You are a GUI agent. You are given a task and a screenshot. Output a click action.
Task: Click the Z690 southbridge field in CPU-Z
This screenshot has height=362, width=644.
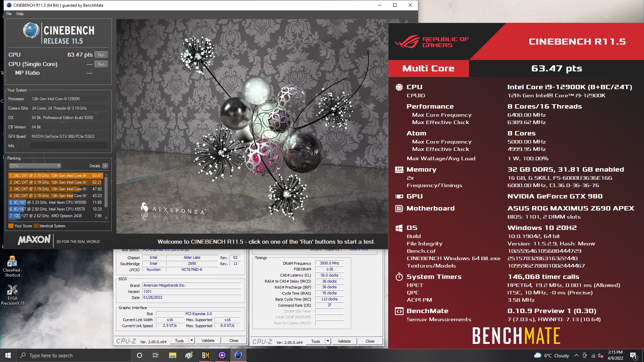[x=192, y=264]
